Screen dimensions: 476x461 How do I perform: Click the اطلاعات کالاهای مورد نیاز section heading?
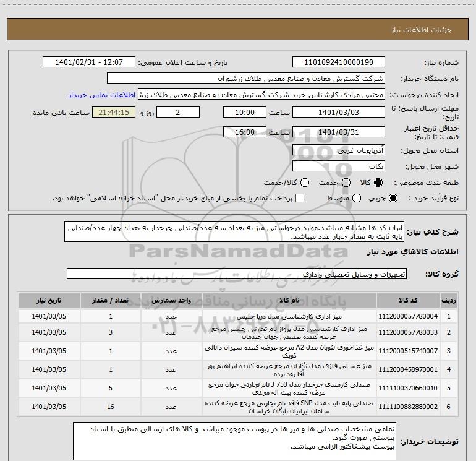coord(413,252)
